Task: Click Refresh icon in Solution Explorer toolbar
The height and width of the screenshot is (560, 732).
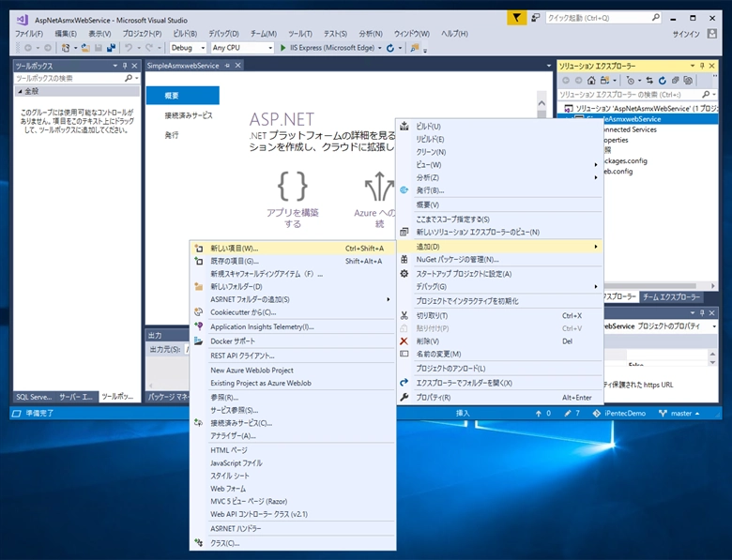Action: pyautogui.click(x=662, y=81)
